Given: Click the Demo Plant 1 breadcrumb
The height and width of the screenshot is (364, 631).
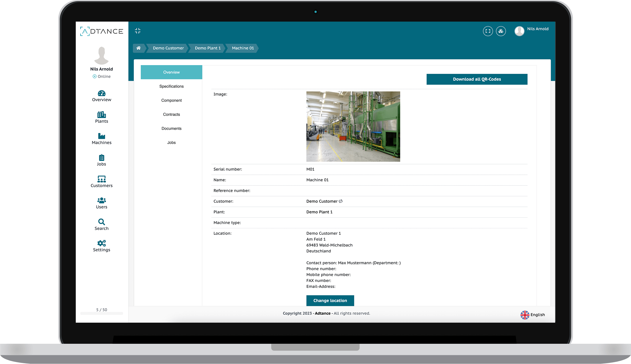Looking at the screenshot, I should 208,48.
